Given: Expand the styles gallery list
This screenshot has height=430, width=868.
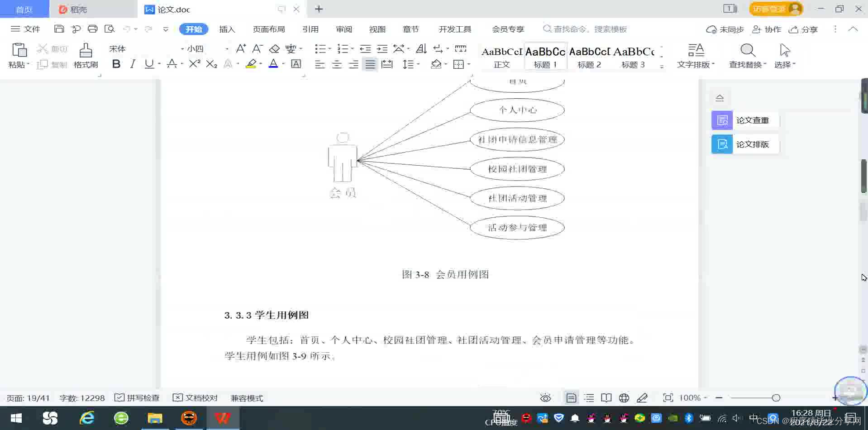Looking at the screenshot, I should [662, 66].
